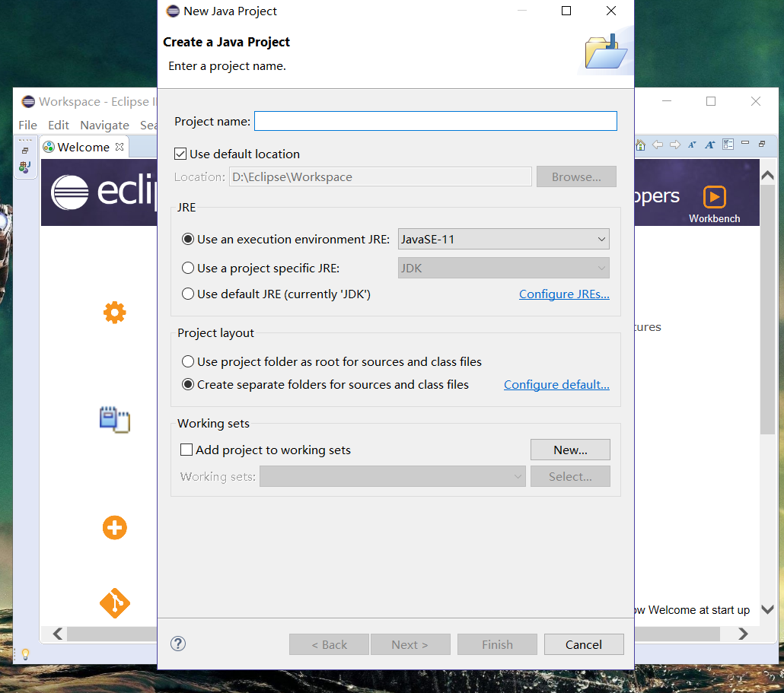Open the Workbench icon on Welcome page

point(715,196)
